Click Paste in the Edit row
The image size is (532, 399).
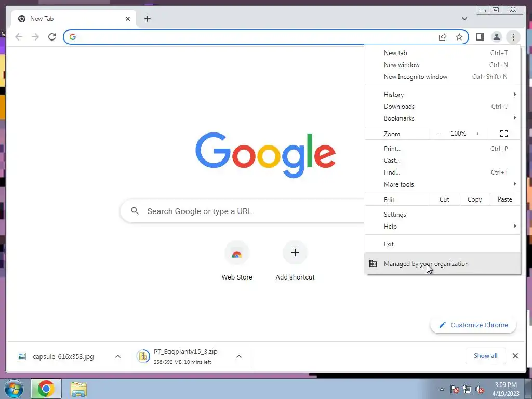point(505,199)
